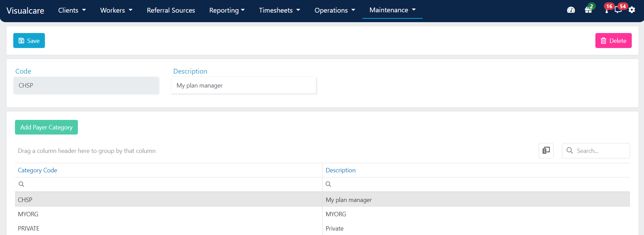Click the 'Drag a column header' group panel
This screenshot has width=644, height=235.
pos(87,151)
